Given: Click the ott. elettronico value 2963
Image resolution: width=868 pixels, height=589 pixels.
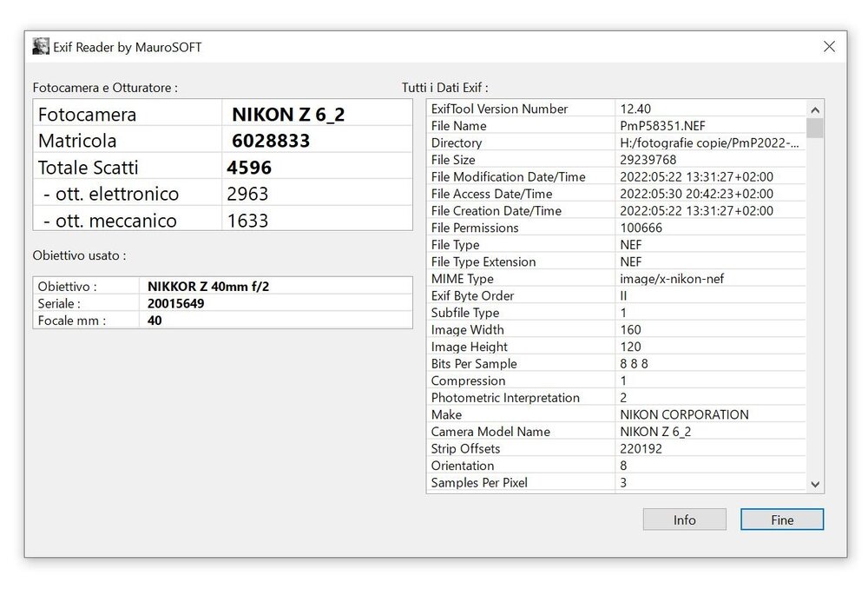Looking at the screenshot, I should pos(247,194).
